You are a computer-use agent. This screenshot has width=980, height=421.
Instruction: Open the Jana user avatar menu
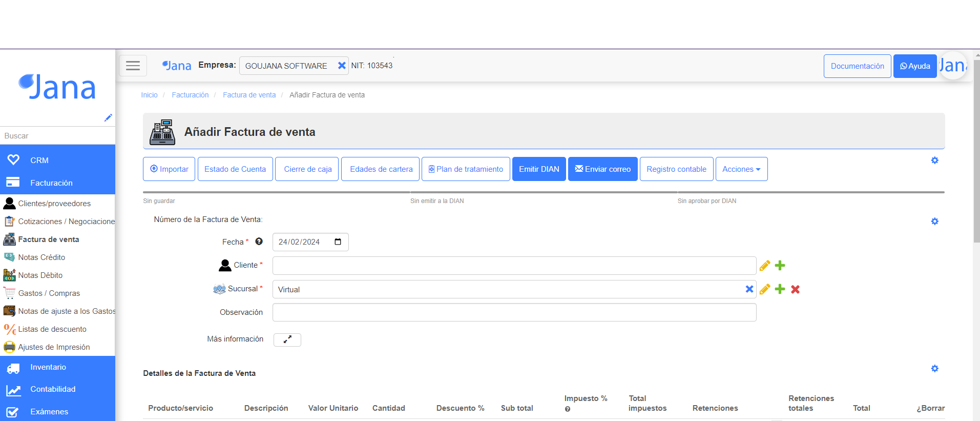tap(953, 65)
